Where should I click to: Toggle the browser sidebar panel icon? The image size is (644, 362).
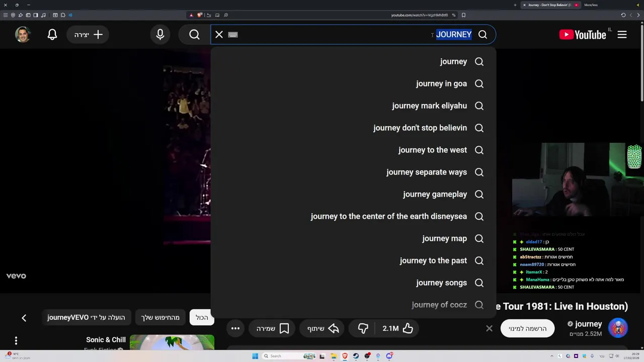[x=36, y=15]
